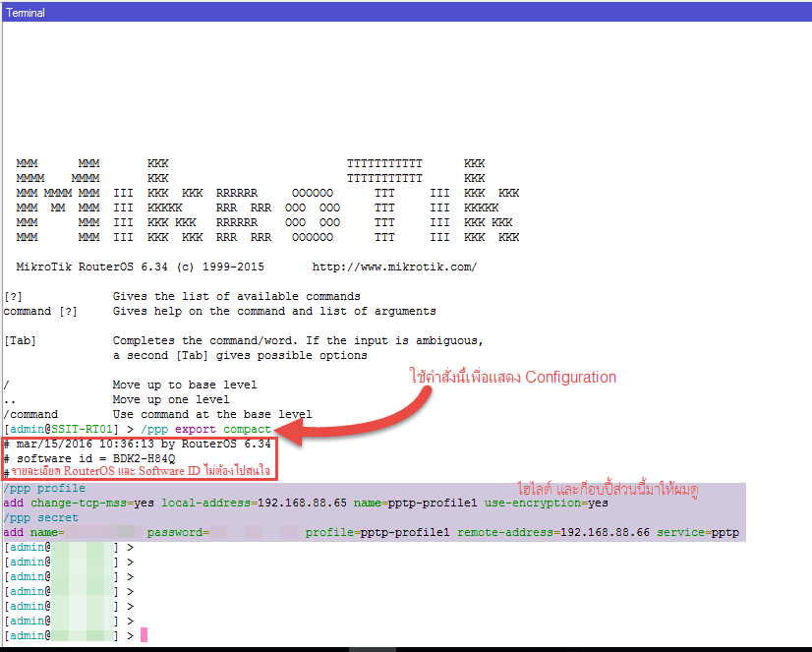Click the '[admin@SSIT-RT01]' prompt text
This screenshot has height=652, width=812.
click(x=62, y=430)
